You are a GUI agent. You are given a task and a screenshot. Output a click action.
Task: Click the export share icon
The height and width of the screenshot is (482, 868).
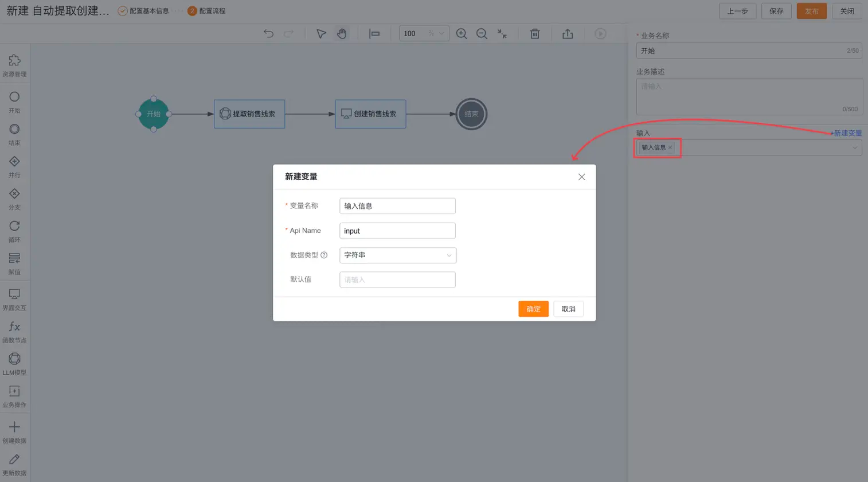tap(567, 34)
